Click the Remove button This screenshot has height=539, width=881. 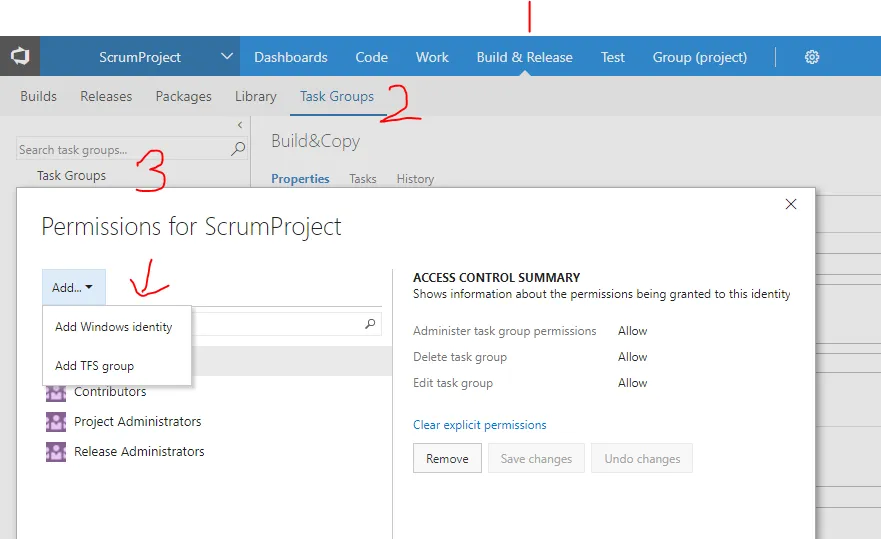coord(447,458)
